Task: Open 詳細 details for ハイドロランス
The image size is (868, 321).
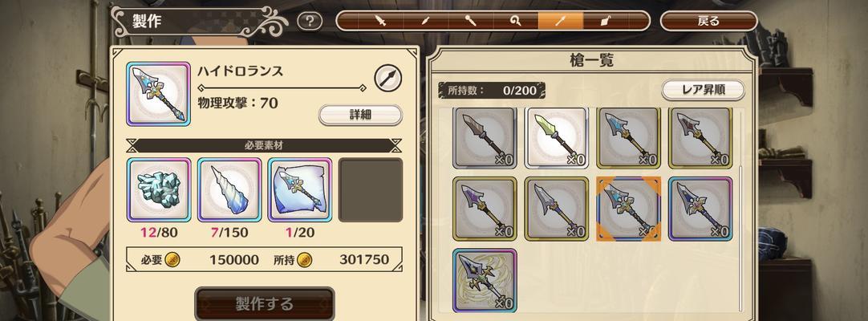Action: click(x=360, y=115)
